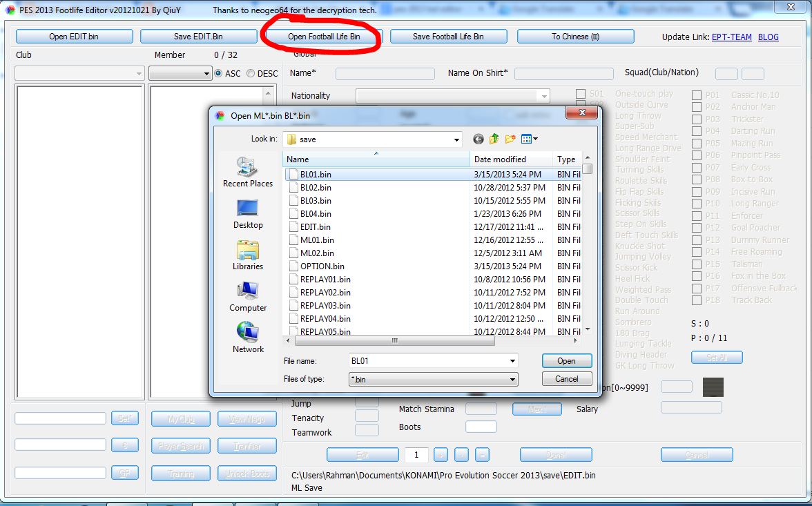
Task: Click Open button in file dialog
Action: tap(566, 361)
